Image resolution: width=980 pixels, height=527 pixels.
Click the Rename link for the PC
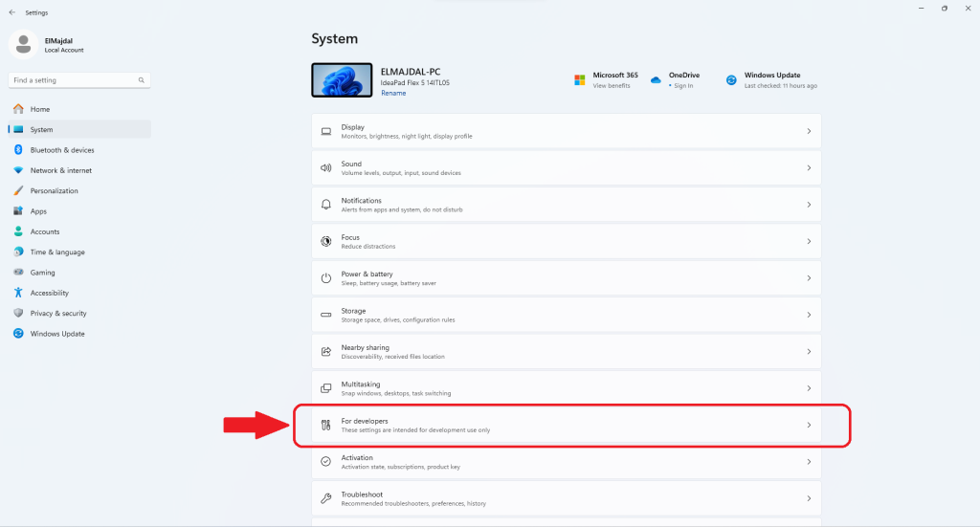(x=393, y=93)
